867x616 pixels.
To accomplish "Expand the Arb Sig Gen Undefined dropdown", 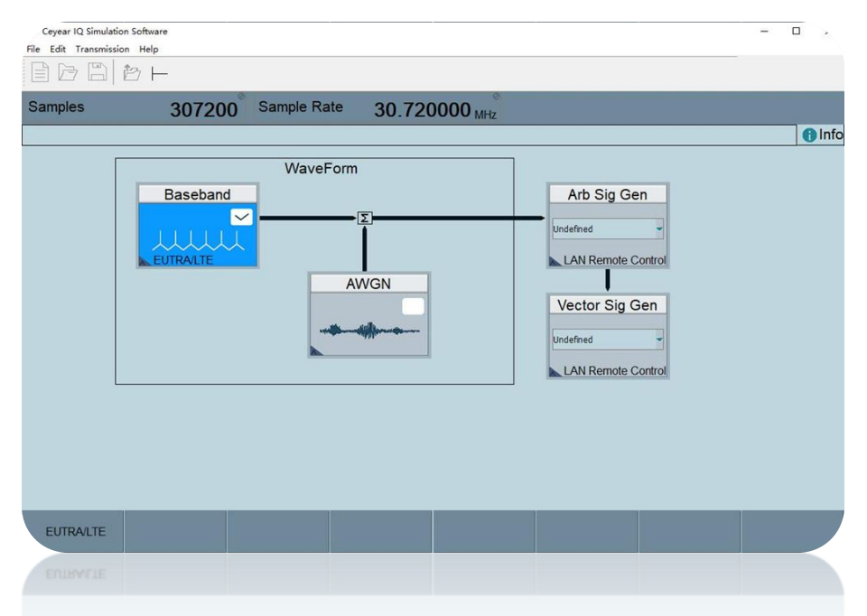I will point(658,229).
